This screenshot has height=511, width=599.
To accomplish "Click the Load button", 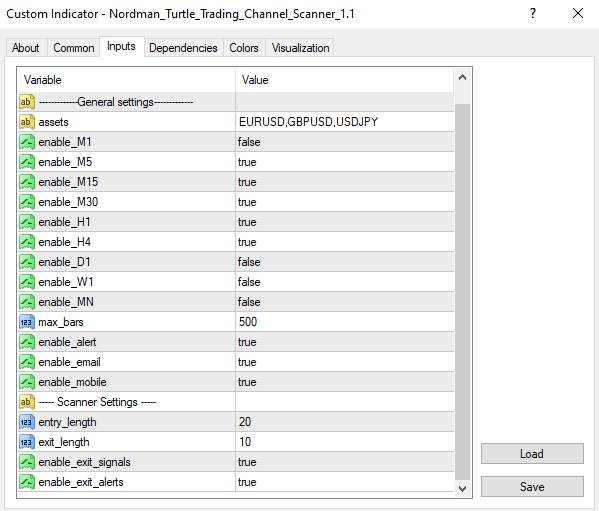I will coord(532,454).
